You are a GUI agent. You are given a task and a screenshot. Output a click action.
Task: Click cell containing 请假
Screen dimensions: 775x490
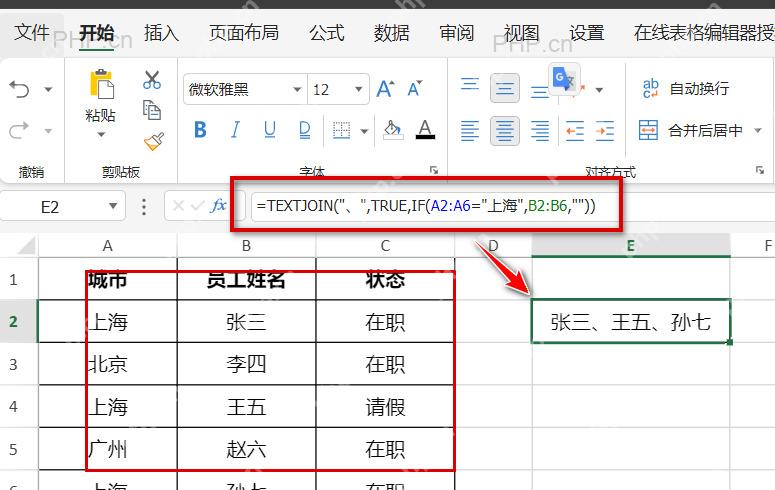[x=385, y=407]
